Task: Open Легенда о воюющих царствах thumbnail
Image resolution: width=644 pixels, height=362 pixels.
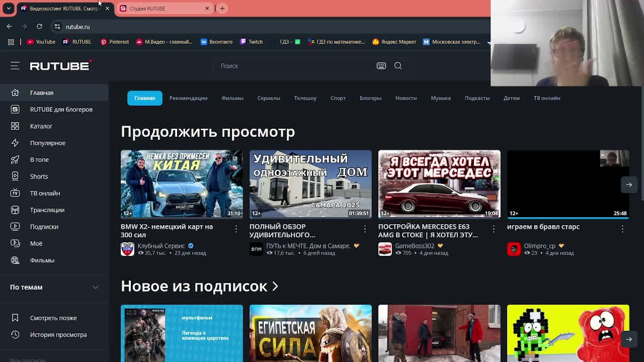Action: pyautogui.click(x=182, y=333)
